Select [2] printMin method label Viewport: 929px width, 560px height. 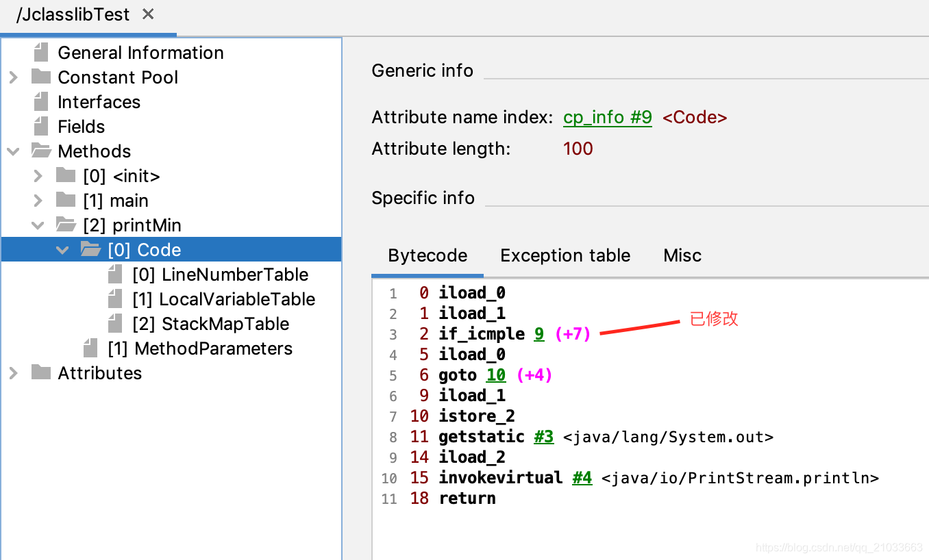[x=132, y=225]
